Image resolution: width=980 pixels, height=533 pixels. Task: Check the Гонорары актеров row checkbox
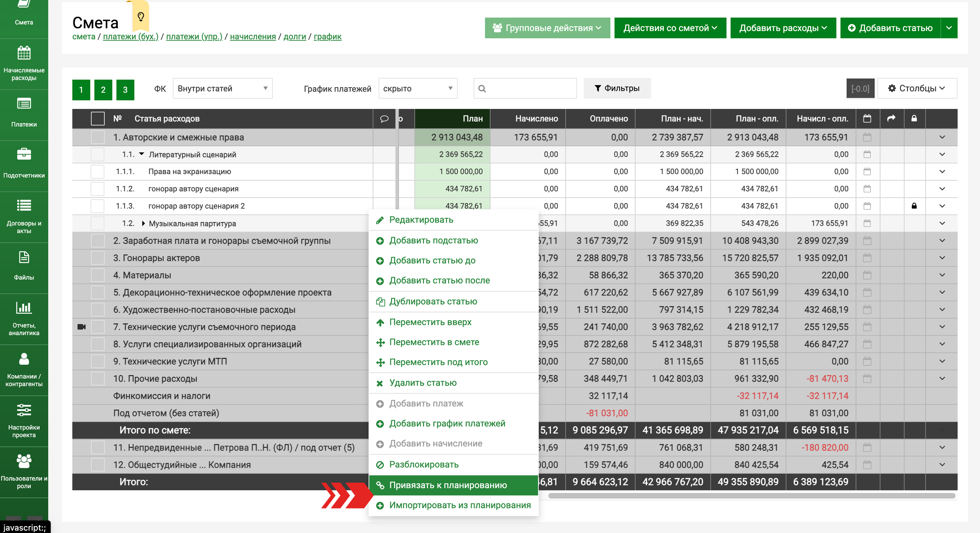coord(98,258)
